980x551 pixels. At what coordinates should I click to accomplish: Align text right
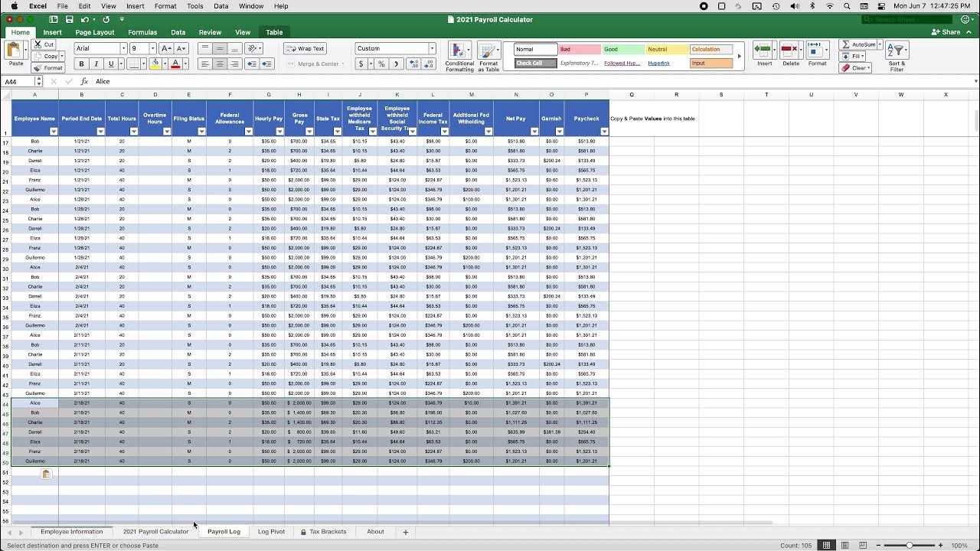(234, 64)
